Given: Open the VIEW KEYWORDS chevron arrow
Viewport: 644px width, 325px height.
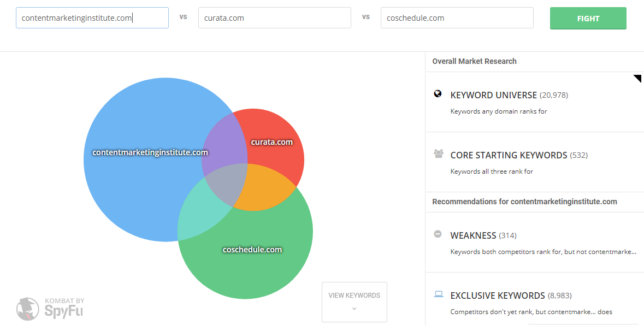Looking at the screenshot, I should 354,308.
